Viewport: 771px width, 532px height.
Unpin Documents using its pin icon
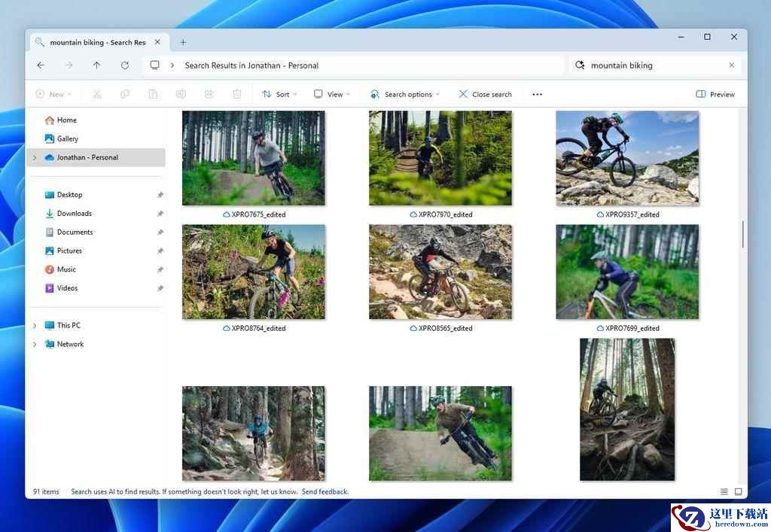160,233
